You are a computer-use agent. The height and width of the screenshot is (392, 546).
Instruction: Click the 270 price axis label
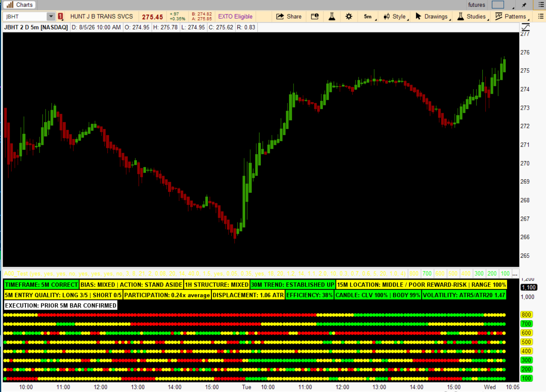[525, 164]
